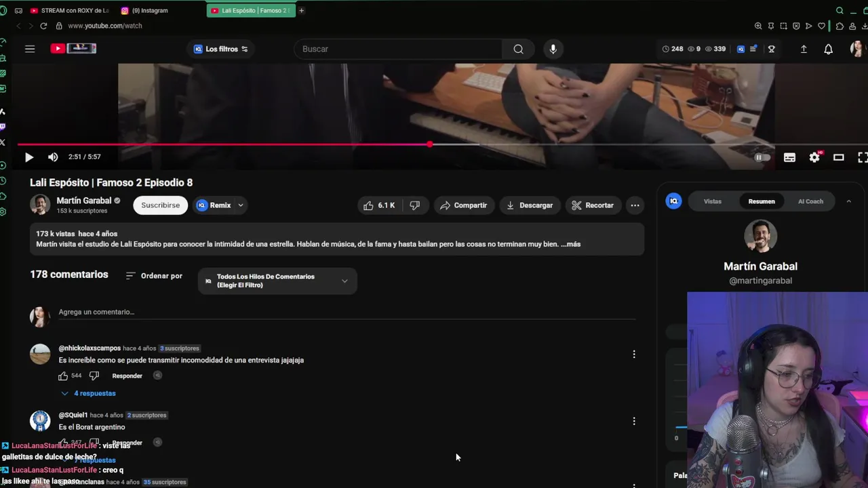
Task: Open Martín Garabal's channel avatar
Action: (x=40, y=205)
